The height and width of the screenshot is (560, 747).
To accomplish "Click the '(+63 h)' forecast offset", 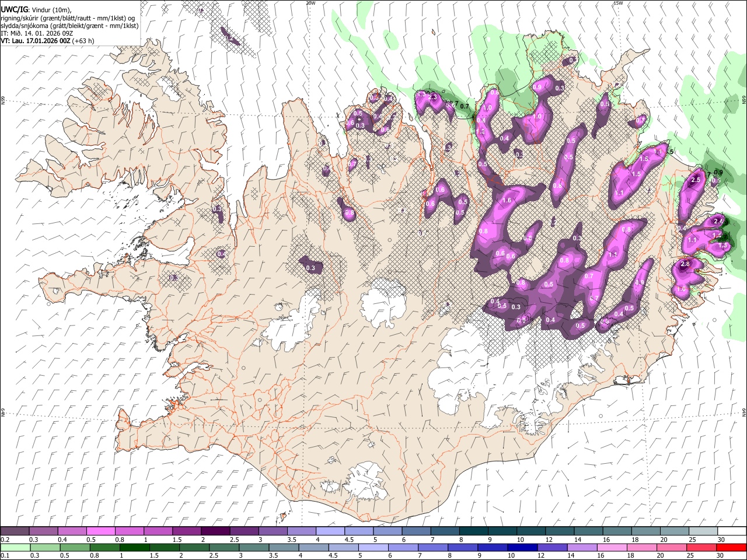I will coord(83,41).
